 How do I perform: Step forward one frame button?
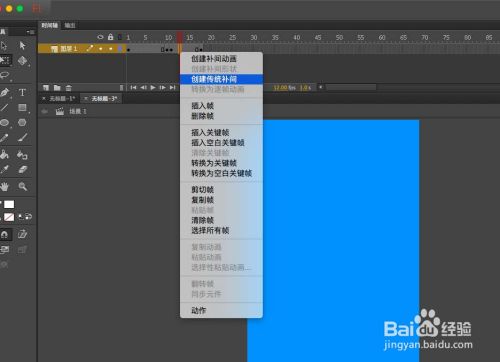click(x=162, y=88)
